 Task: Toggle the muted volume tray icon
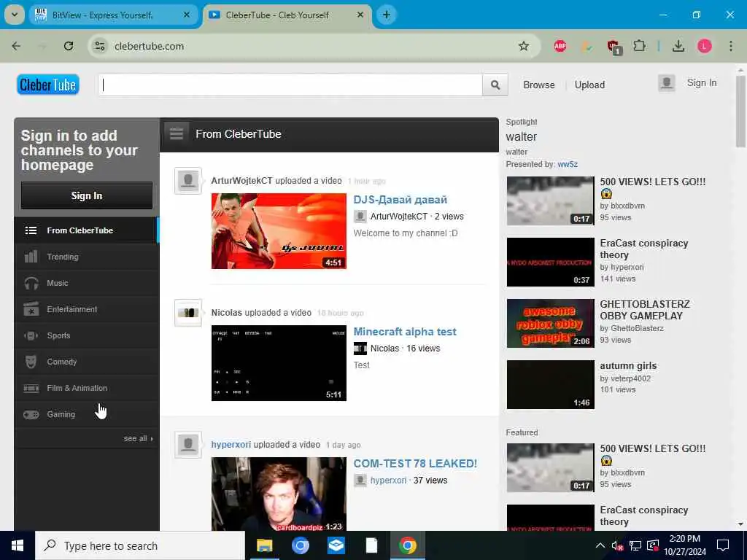pos(617,545)
